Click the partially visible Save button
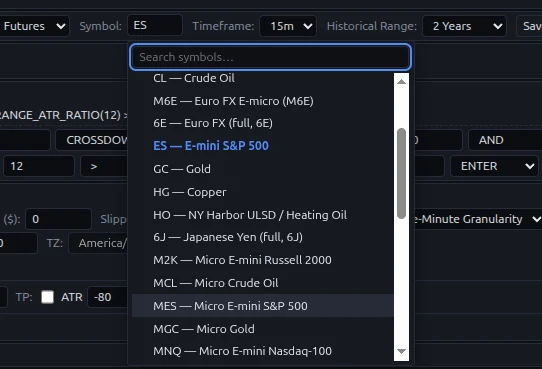Viewport: 542px width, 369px height. click(x=529, y=26)
